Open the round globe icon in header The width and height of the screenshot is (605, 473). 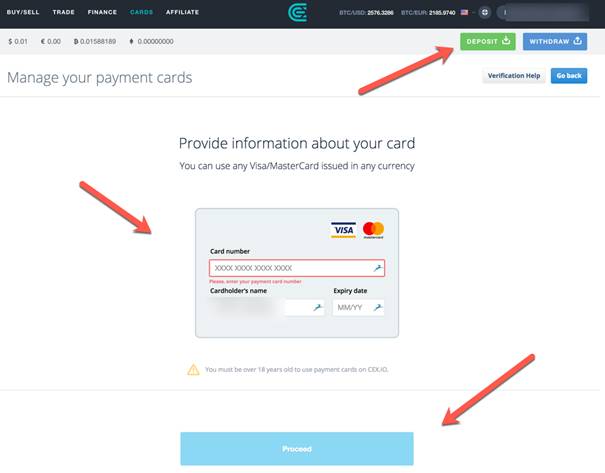[485, 12]
